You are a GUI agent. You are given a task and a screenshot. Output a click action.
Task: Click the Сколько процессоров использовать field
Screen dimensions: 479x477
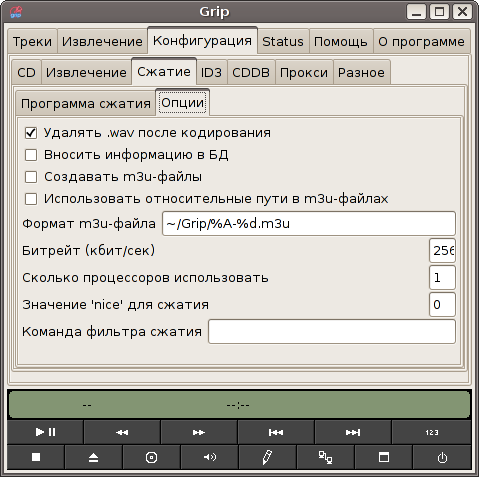442,277
